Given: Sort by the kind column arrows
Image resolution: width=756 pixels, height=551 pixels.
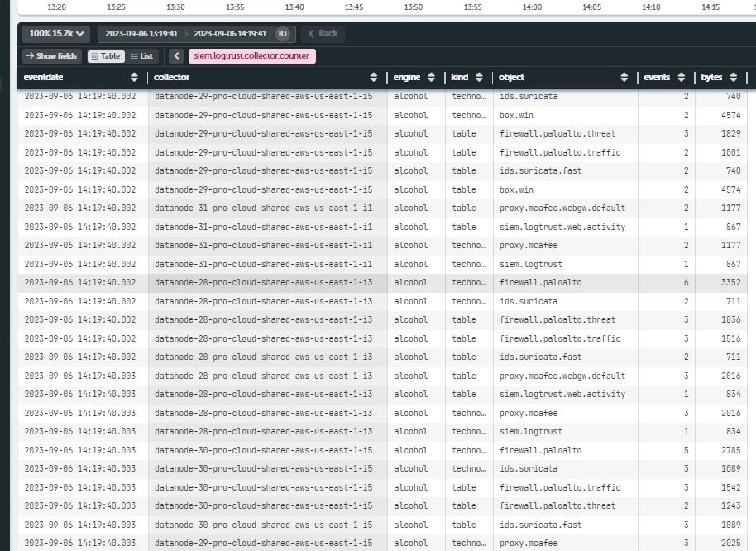Looking at the screenshot, I should 479,77.
